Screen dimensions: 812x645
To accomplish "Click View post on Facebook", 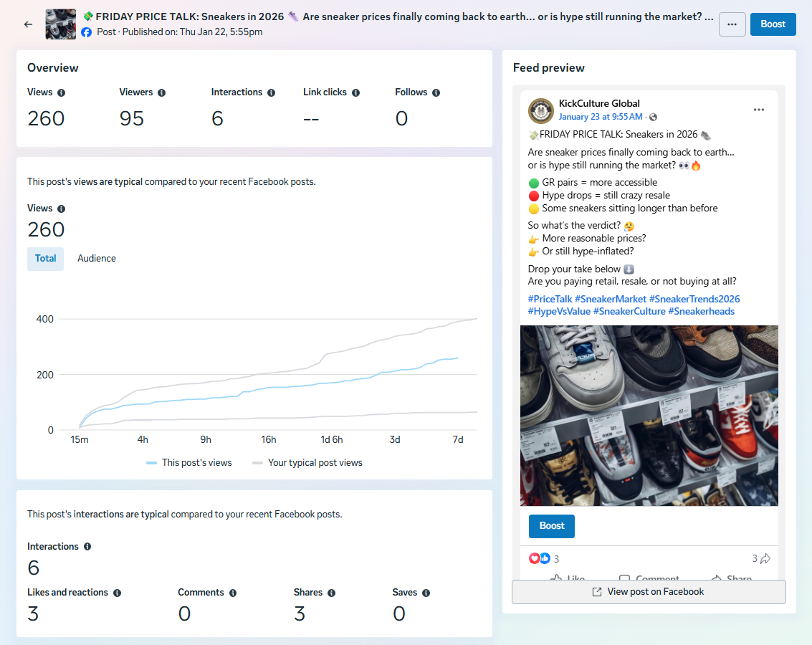I will [649, 592].
